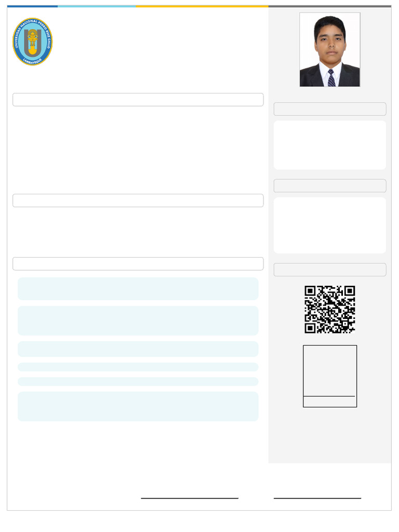Click the empty bordered stamp box below QR code
399x532 pixels.
pyautogui.click(x=330, y=376)
